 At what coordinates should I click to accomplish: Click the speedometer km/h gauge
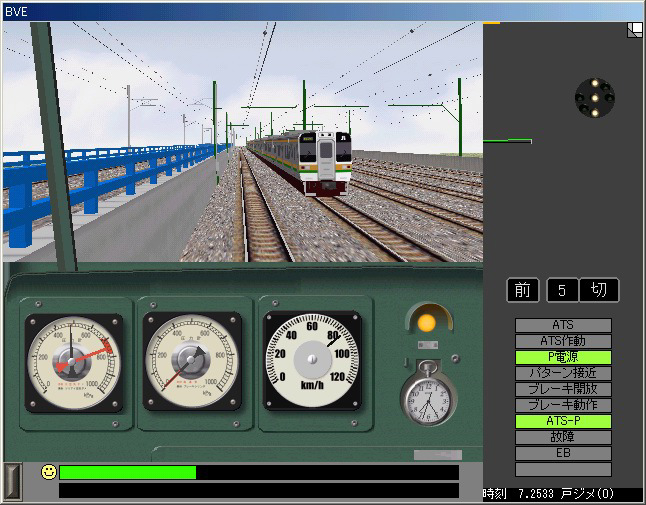[x=311, y=358]
